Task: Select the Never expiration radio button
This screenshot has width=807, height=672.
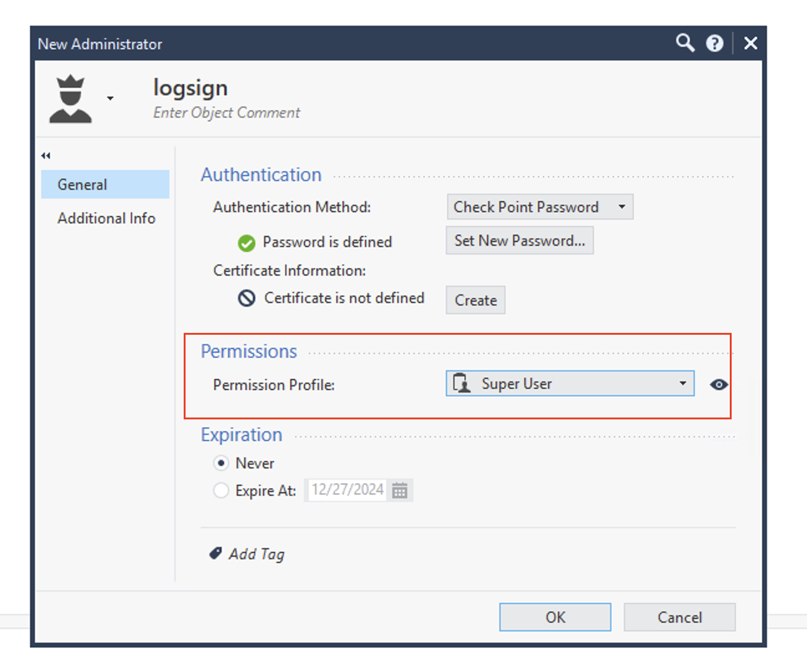Action: pyautogui.click(x=221, y=464)
